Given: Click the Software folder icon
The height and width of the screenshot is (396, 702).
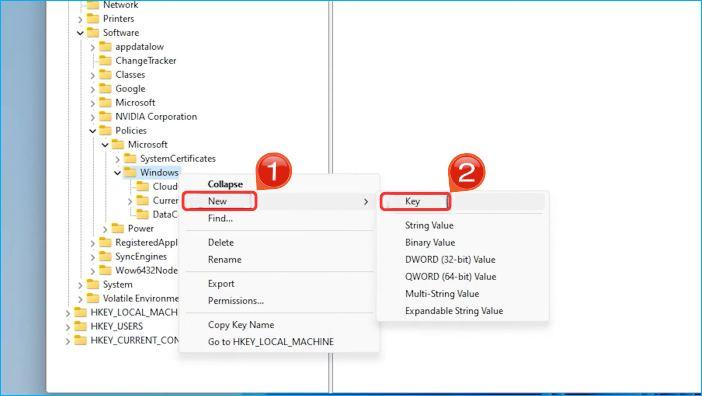Looking at the screenshot, I should click(93, 33).
